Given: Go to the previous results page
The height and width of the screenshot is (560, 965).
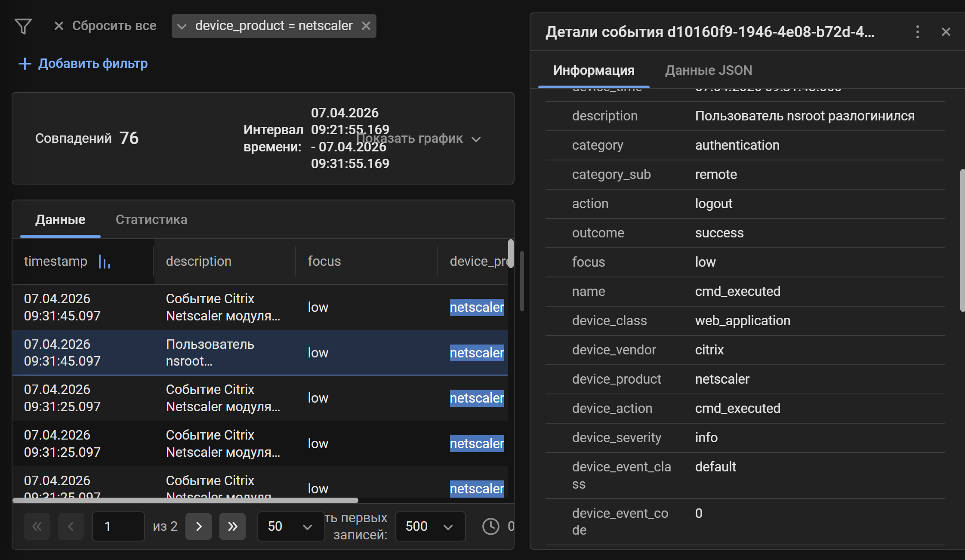Looking at the screenshot, I should pyautogui.click(x=71, y=526).
